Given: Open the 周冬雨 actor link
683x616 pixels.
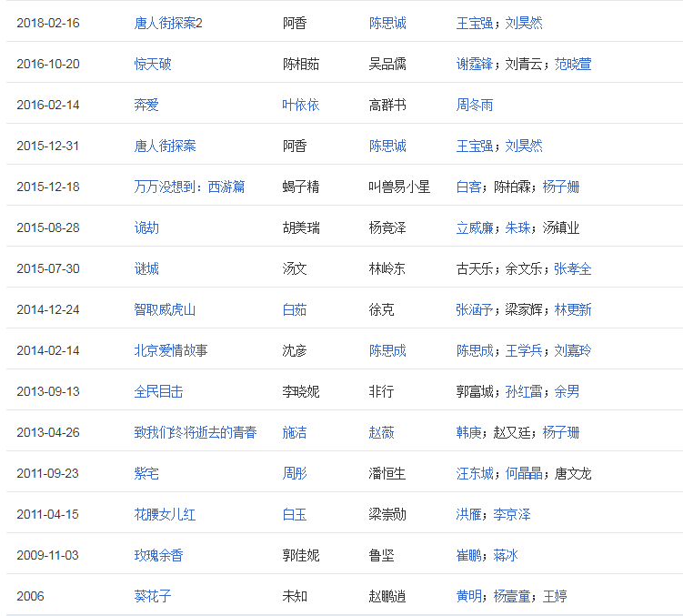Looking at the screenshot, I should 475,105.
